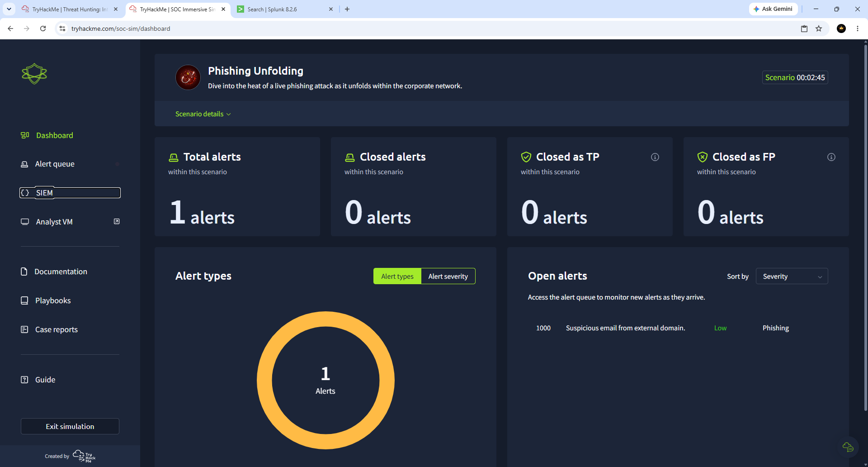
Task: Click the Case reports icon in sidebar
Action: pos(24,329)
